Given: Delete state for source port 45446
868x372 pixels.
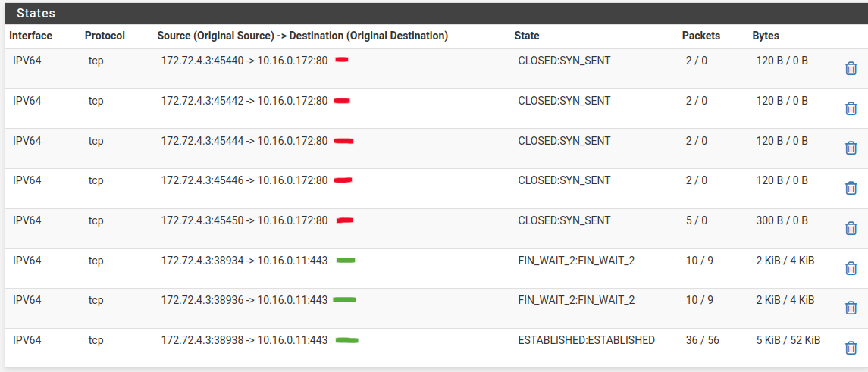Looking at the screenshot, I should pyautogui.click(x=851, y=188).
